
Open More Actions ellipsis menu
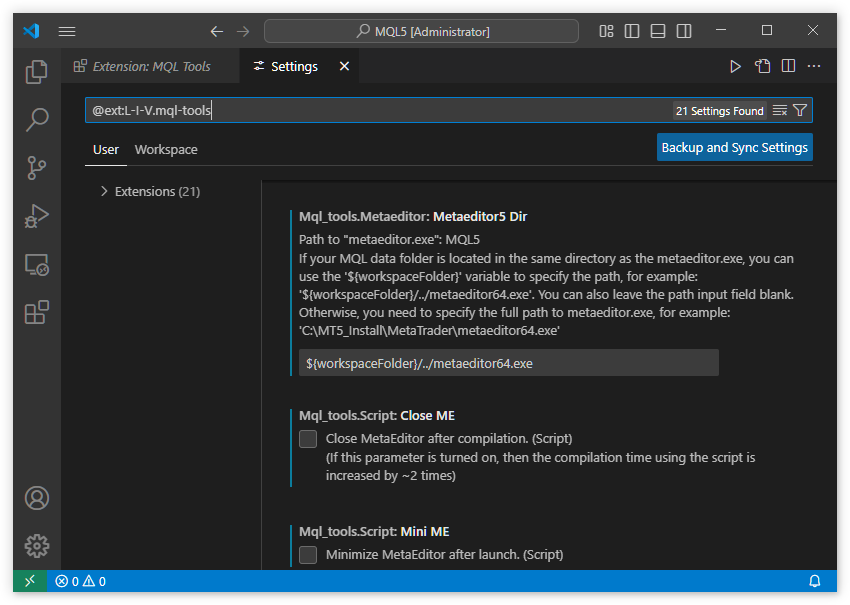point(814,66)
